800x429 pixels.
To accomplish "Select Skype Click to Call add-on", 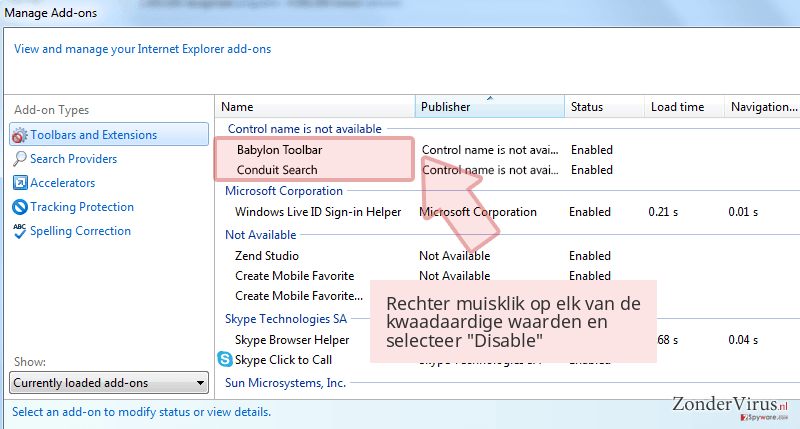I will coord(283,360).
